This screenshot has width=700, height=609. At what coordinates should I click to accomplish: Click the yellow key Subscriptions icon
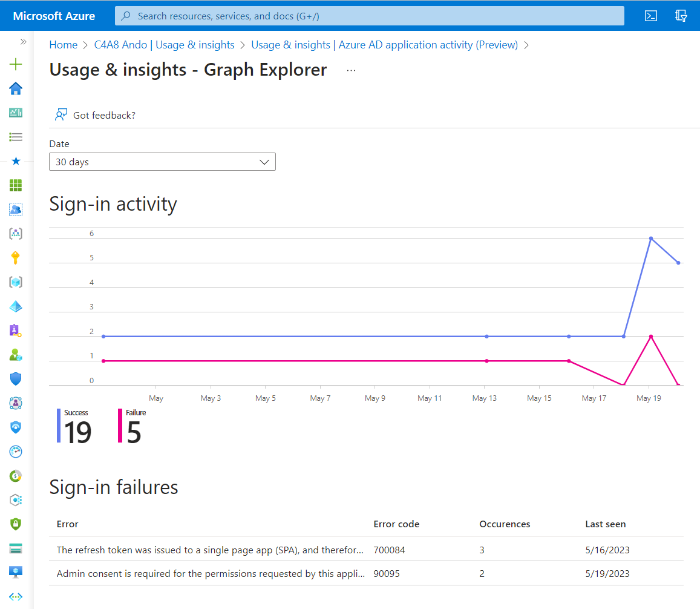pos(16,258)
